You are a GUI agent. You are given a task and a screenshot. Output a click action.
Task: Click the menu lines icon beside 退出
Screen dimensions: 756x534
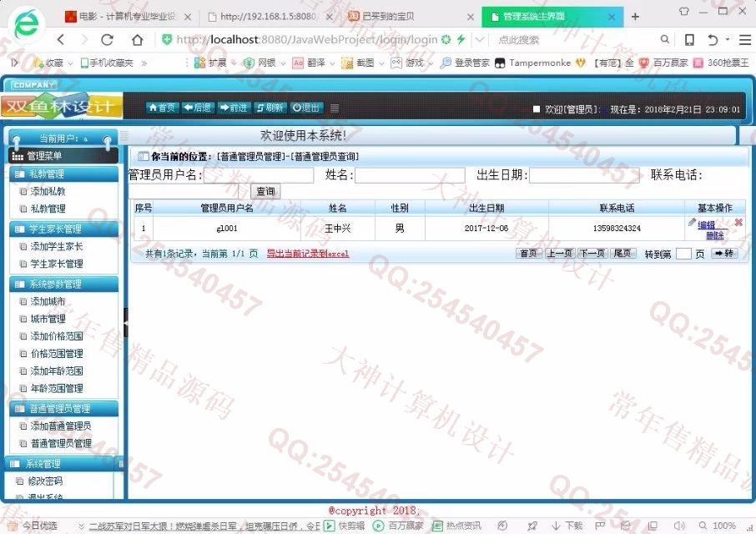(334, 108)
